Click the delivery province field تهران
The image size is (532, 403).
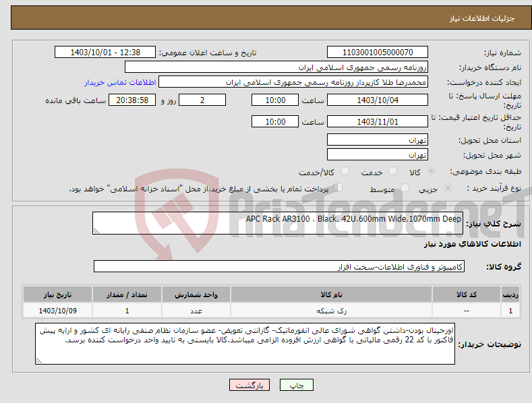pos(378,139)
